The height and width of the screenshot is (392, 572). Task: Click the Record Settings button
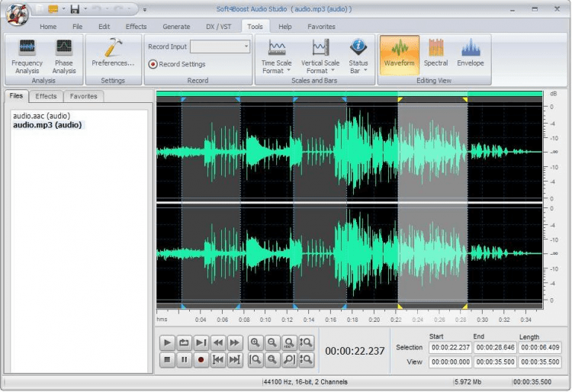177,64
